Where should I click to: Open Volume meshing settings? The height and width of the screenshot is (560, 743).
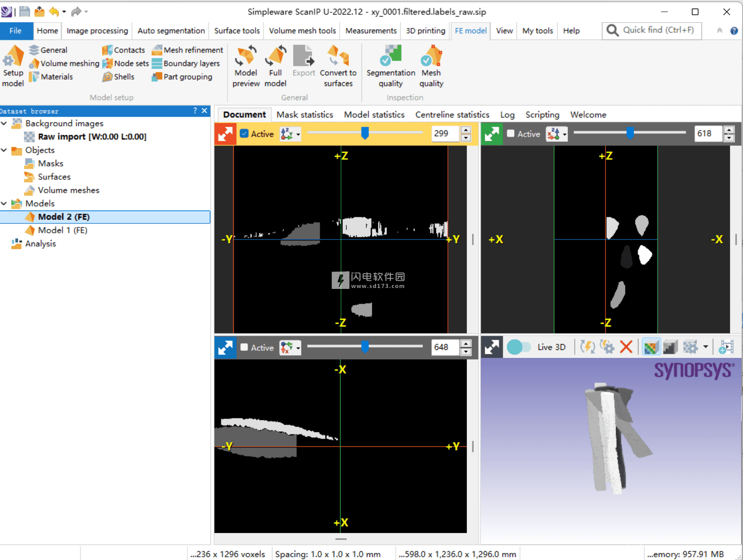tap(64, 63)
